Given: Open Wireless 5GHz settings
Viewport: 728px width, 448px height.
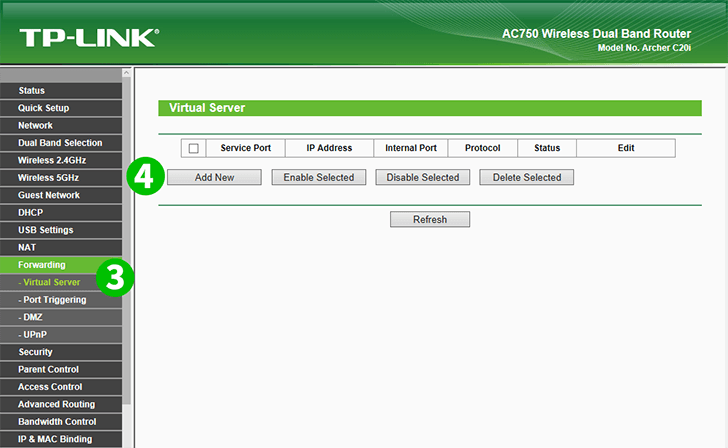Looking at the screenshot, I should click(x=61, y=177).
